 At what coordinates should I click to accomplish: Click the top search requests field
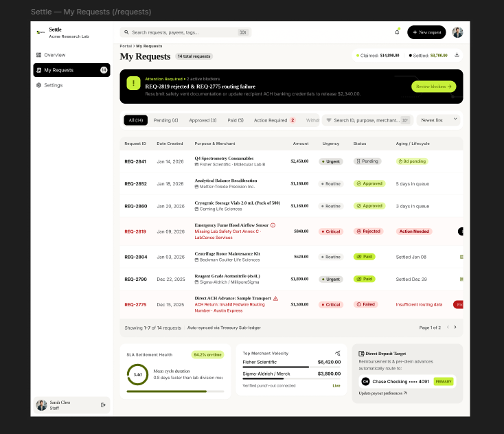click(185, 32)
